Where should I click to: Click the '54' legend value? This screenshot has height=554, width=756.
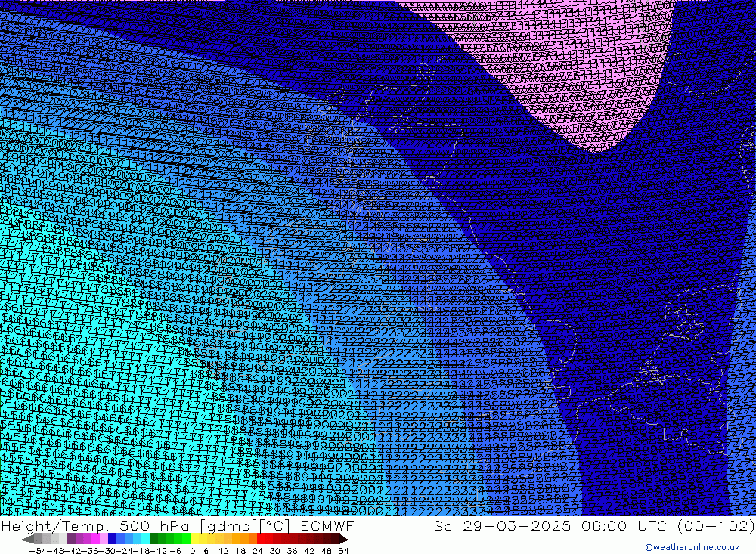pos(343,551)
